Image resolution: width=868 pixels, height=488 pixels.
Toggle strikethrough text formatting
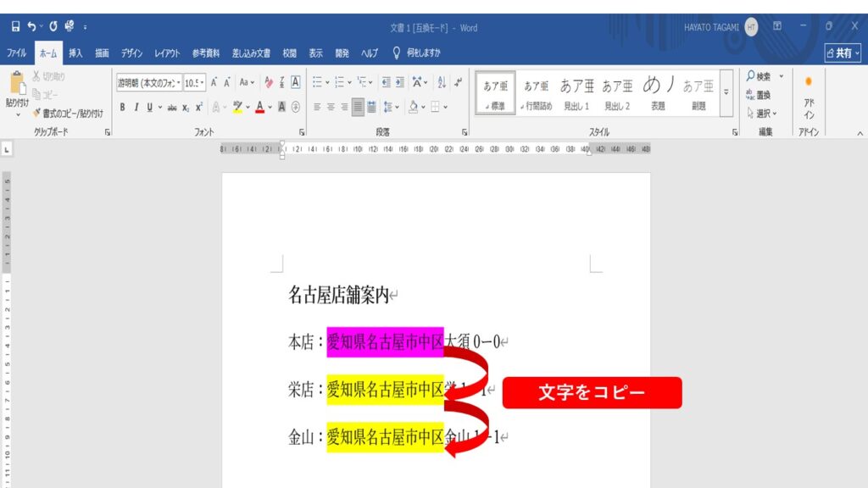tap(172, 107)
